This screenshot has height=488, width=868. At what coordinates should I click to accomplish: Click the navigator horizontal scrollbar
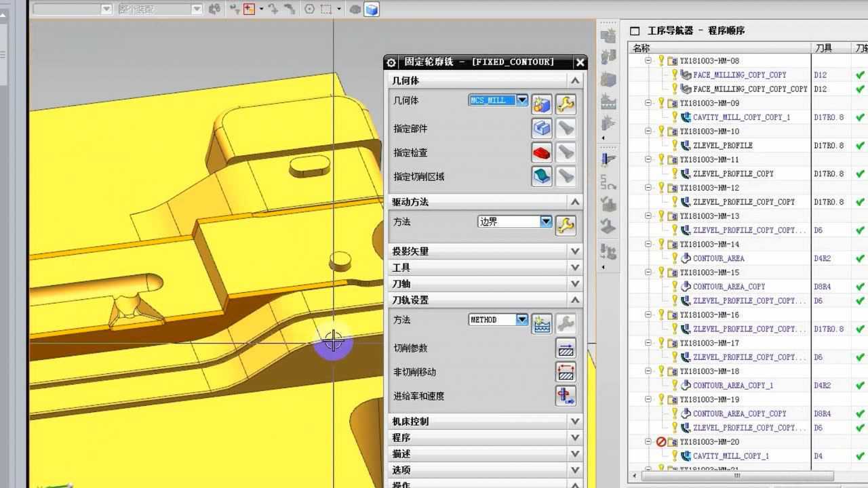pos(736,476)
